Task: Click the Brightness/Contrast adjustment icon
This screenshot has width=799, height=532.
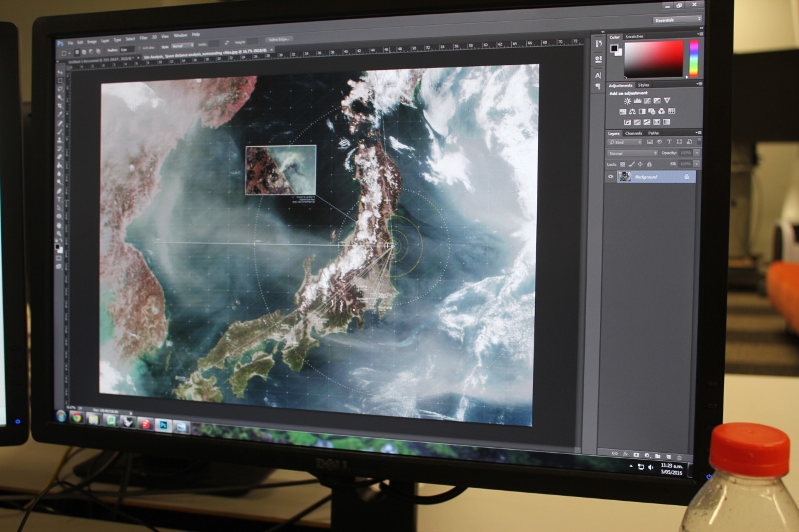Action: point(627,101)
